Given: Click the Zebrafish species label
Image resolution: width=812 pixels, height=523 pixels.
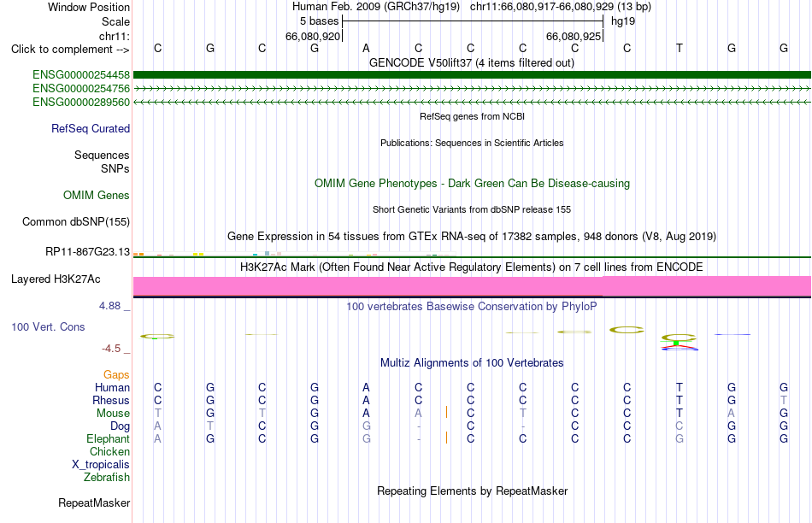Looking at the screenshot, I should click(107, 478).
